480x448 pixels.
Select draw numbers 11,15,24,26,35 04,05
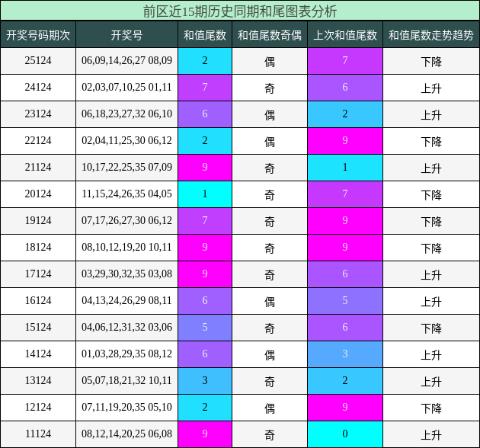coord(126,194)
